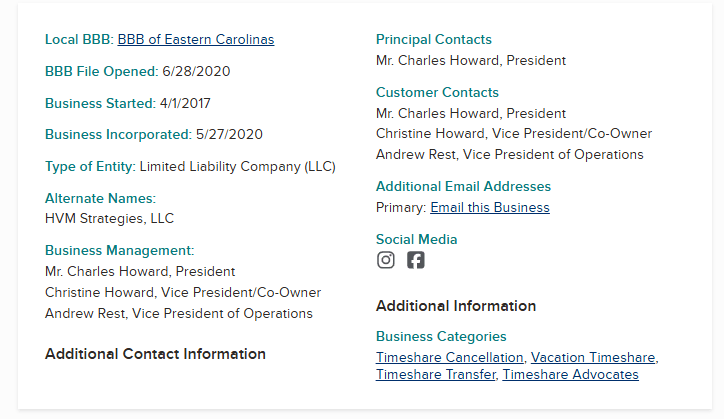Image resolution: width=724 pixels, height=419 pixels.
Task: Click the Customer Contacts label
Action: coord(437,93)
